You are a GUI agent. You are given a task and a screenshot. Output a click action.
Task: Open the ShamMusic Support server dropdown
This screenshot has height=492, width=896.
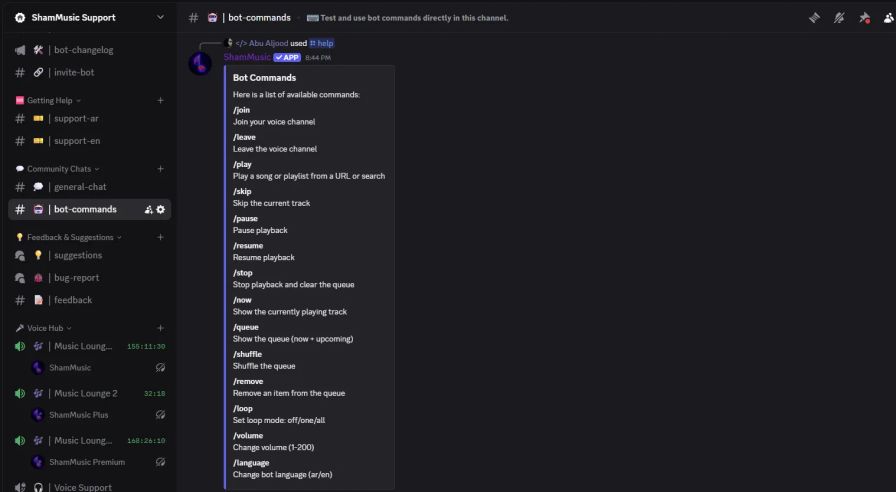point(161,18)
